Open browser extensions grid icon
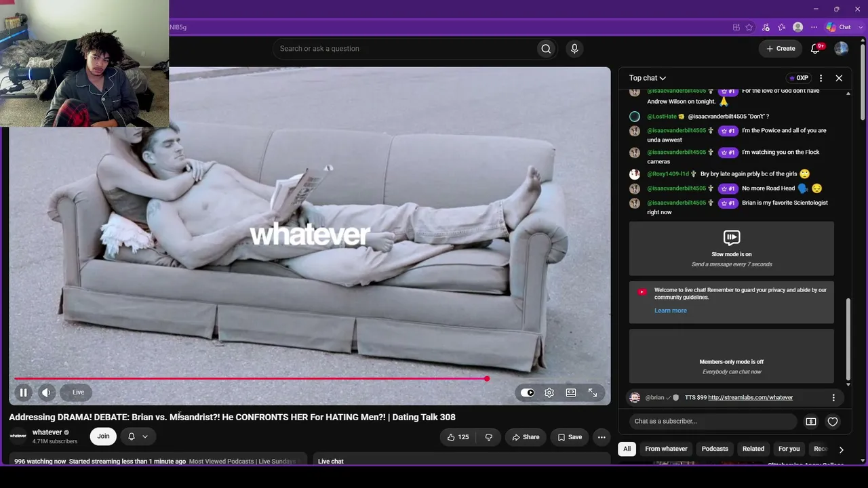The width and height of the screenshot is (868, 488). 736,27
